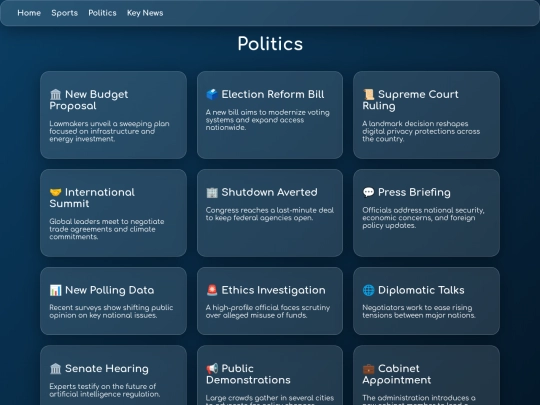This screenshot has height=405, width=540.
Task: Open the Public Demonstrations headline
Action: pos(248,374)
